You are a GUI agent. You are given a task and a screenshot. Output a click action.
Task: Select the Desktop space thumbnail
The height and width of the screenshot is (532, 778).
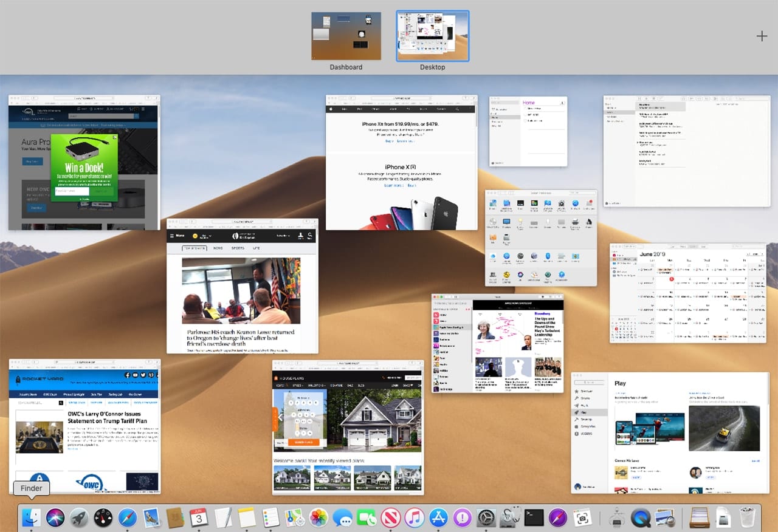pos(432,36)
